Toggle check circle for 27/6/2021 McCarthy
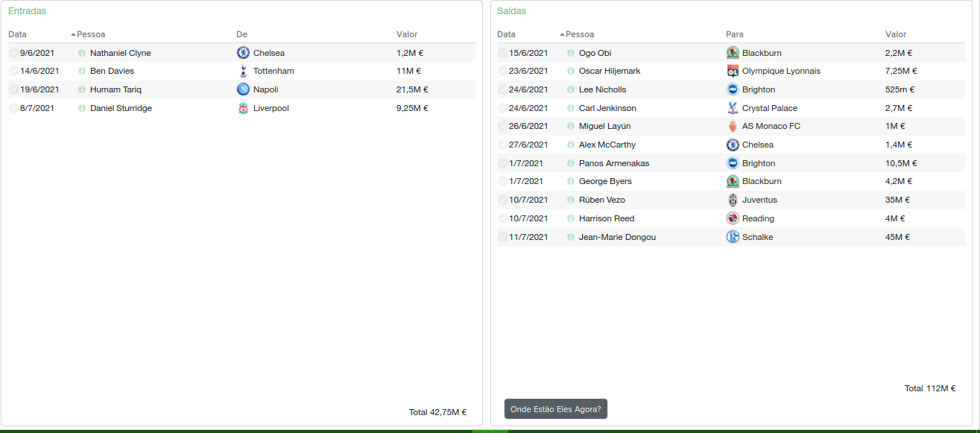 502,145
